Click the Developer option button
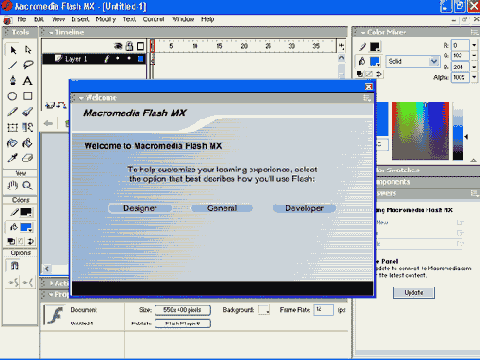 coord(304,208)
